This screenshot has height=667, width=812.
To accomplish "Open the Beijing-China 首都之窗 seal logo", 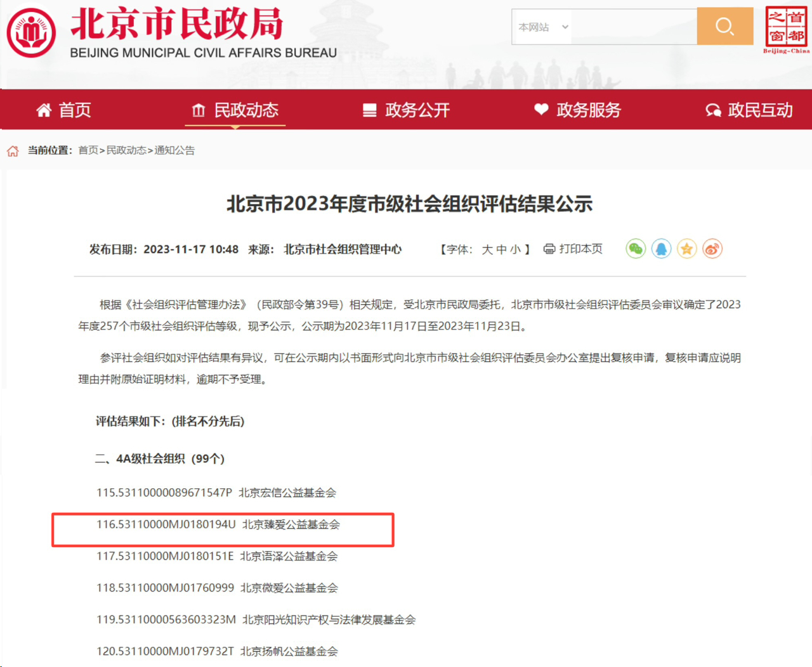I will point(786,30).
